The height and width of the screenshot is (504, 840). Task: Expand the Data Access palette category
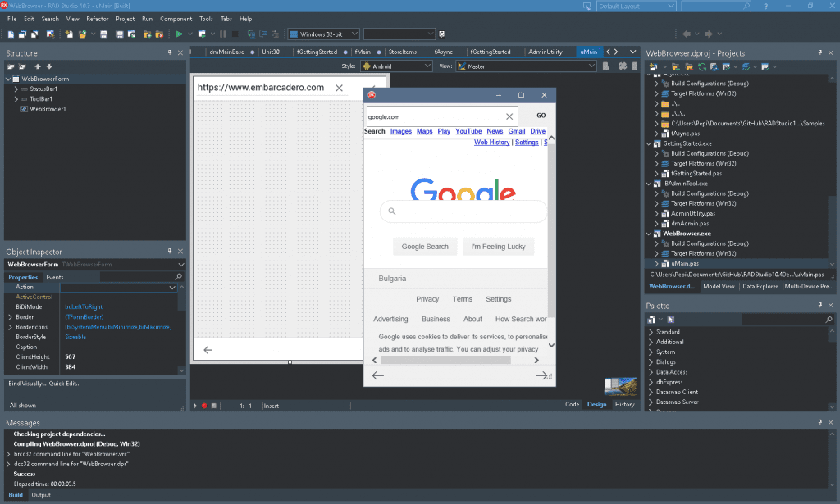651,372
